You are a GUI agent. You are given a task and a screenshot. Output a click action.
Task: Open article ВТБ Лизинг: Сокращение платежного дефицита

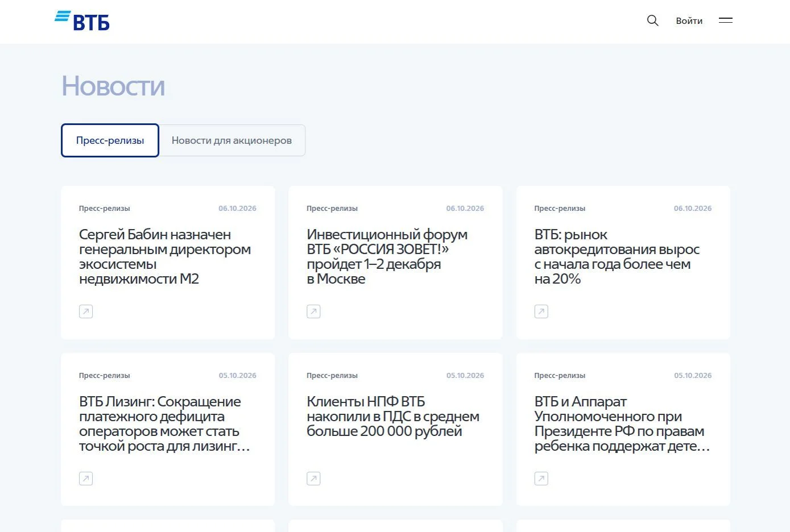164,423
